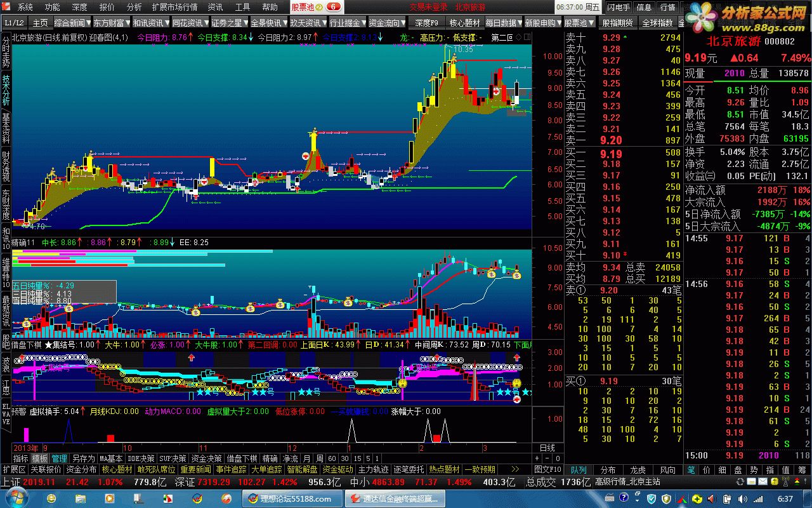Viewport: 812px width, 508px height.
Task: Open the 报价 menu
Action: point(107,7)
